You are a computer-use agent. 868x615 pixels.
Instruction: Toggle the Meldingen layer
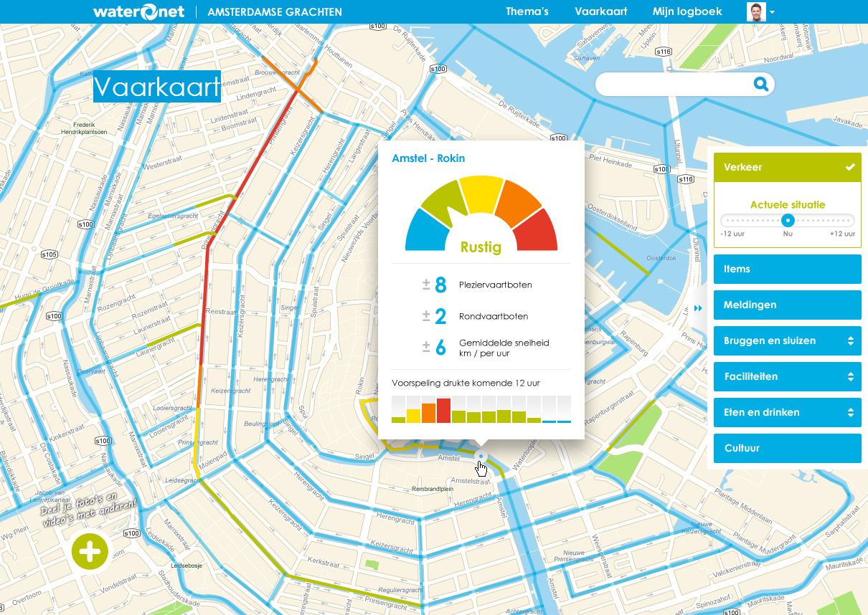coord(787,305)
